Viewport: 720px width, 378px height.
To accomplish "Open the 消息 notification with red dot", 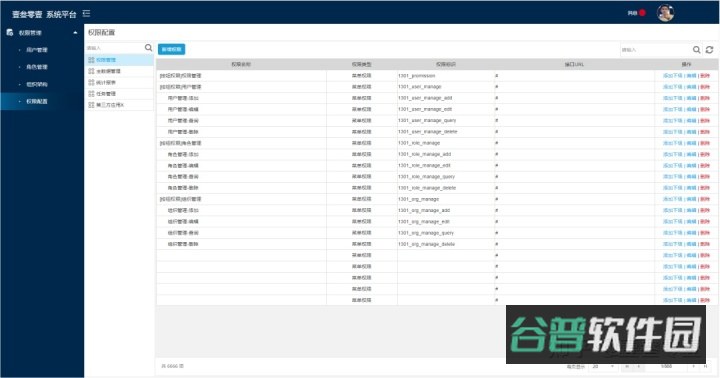I will [x=636, y=13].
